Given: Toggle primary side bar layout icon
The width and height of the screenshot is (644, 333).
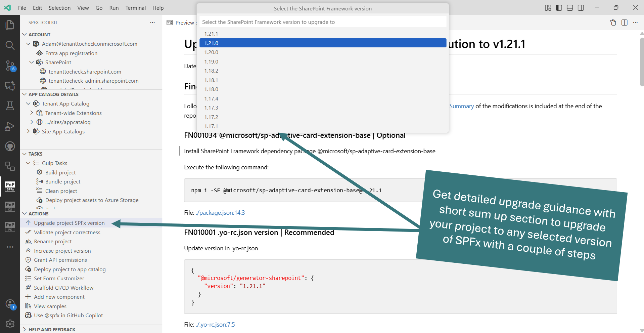Looking at the screenshot, I should (559, 8).
